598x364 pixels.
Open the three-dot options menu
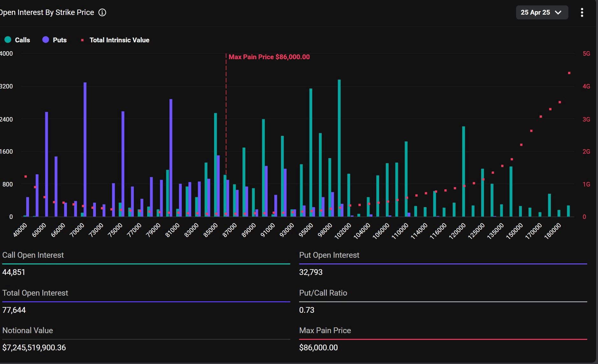coord(582,12)
